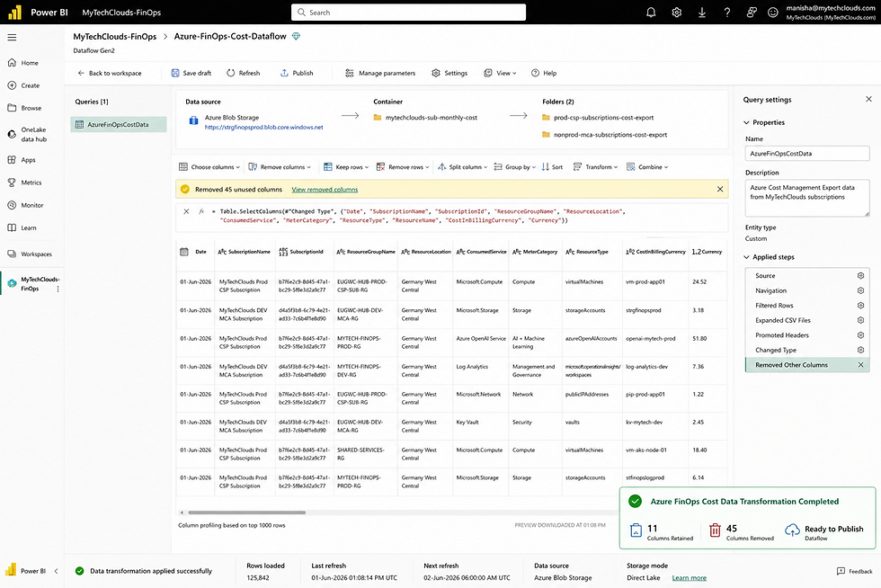Open Create in left navigation
Image resolution: width=881 pixels, height=588 pixels.
click(23, 85)
